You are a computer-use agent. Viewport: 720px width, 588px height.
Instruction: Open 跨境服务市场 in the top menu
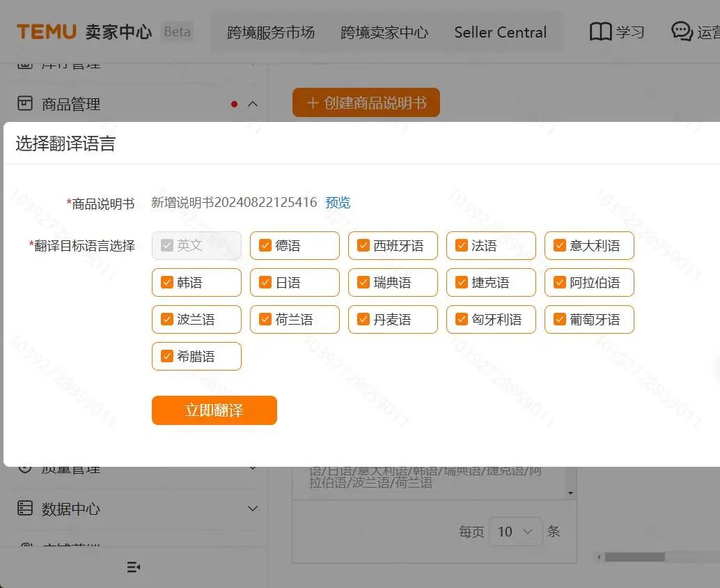coord(269,32)
